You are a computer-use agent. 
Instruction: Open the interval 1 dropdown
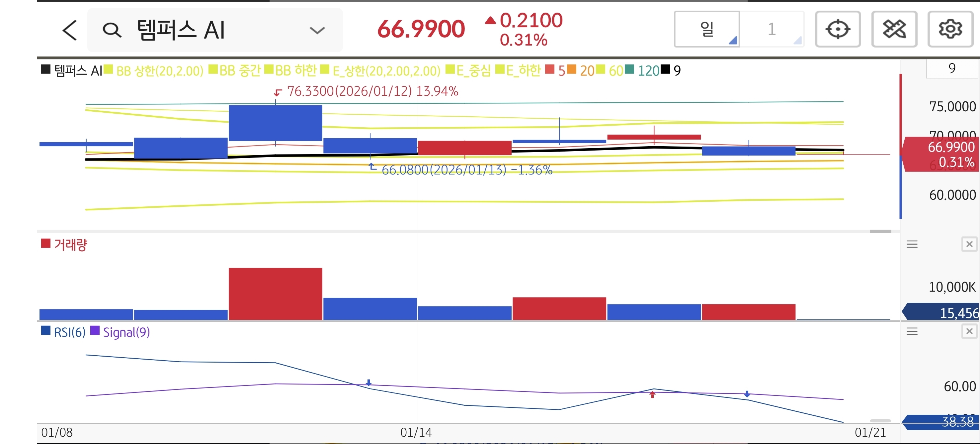point(772,29)
